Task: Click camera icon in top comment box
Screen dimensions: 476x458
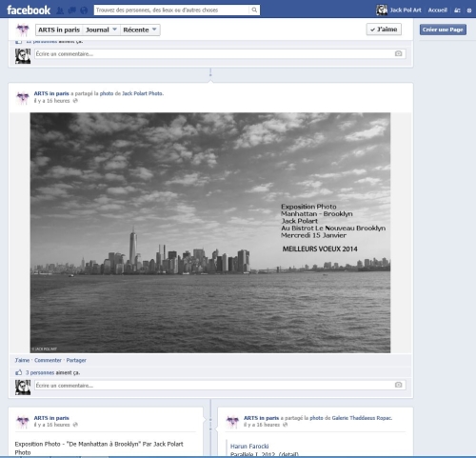Action: coord(398,53)
